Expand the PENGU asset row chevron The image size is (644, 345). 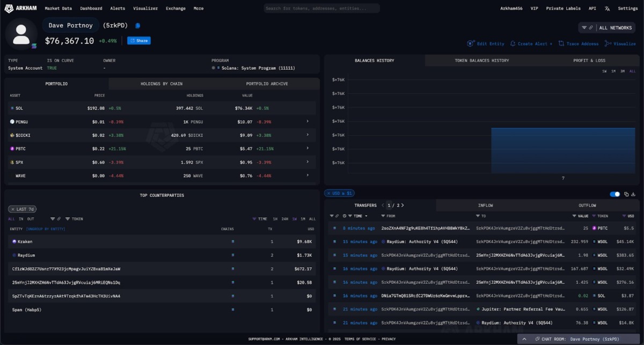pos(308,121)
